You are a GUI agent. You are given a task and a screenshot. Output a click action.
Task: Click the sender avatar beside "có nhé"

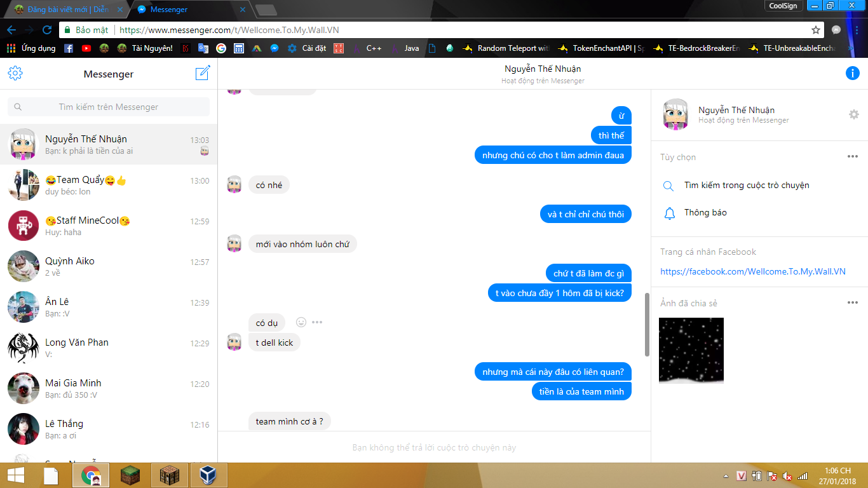234,185
